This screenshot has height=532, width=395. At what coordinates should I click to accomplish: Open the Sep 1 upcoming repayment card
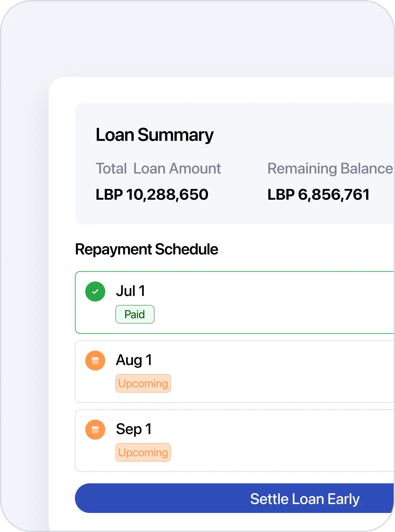click(x=263, y=441)
